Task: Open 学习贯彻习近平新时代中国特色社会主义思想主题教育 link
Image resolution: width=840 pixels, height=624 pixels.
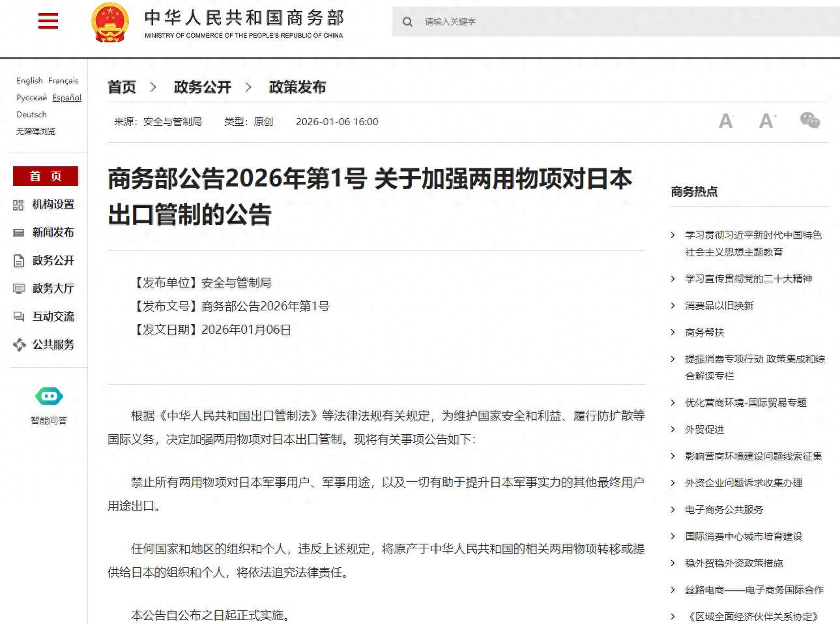Action: pyautogui.click(x=753, y=243)
